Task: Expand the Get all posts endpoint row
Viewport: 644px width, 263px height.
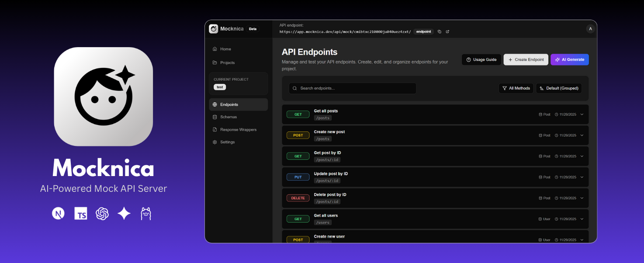Action: 582,114
